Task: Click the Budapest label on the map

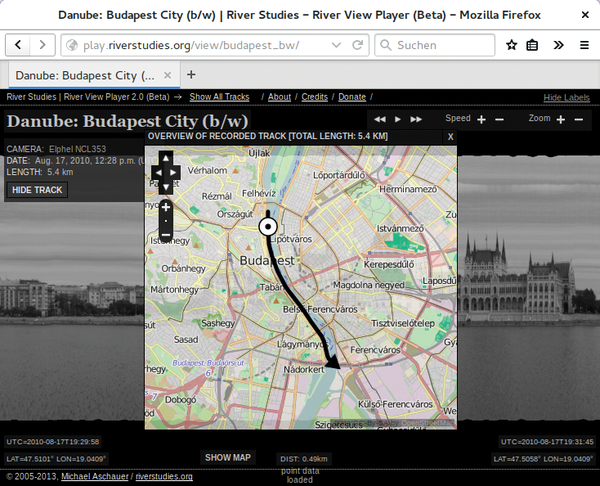Action: point(267,261)
